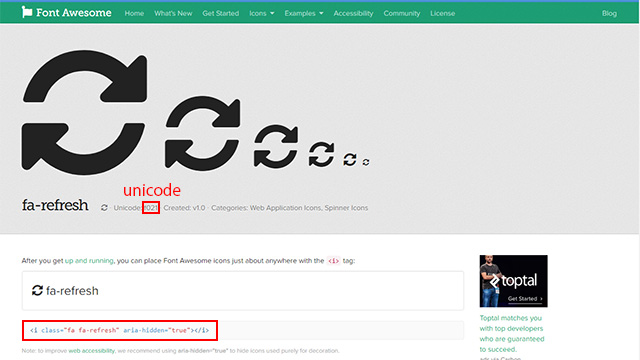The width and height of the screenshot is (640, 360).
Task: Click Get Started in Toptal ad
Action: coord(525,299)
